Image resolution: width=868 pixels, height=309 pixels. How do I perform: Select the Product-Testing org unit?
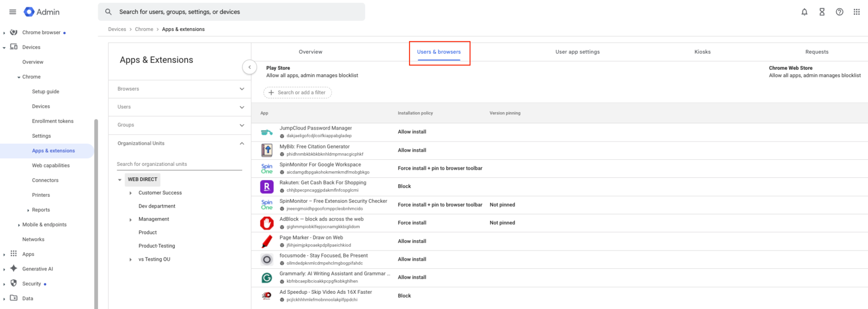point(157,246)
